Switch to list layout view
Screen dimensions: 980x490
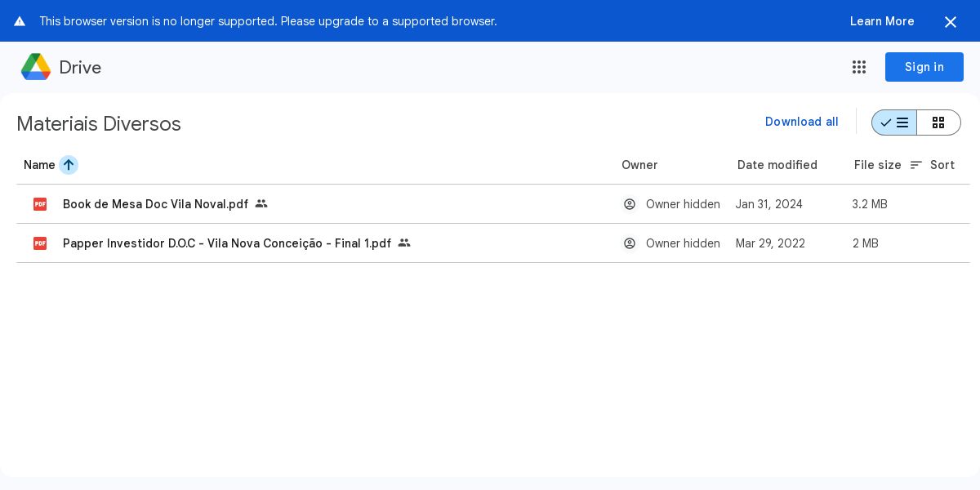click(x=894, y=122)
